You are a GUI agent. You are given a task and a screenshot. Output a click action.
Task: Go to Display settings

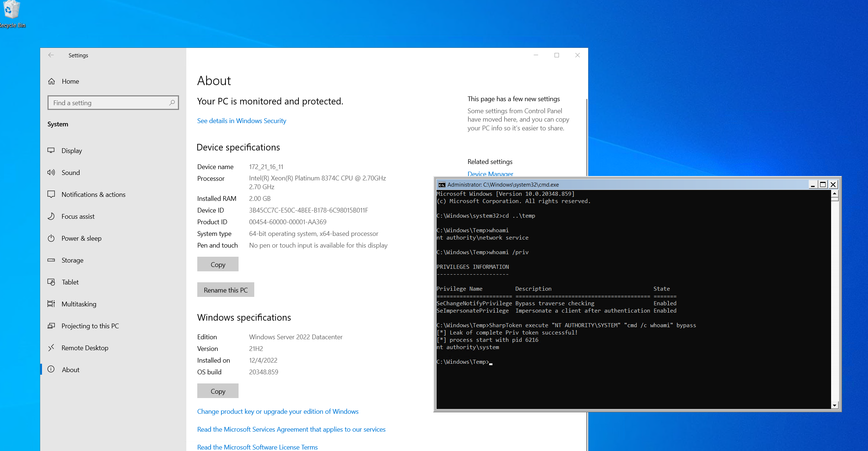(113, 150)
